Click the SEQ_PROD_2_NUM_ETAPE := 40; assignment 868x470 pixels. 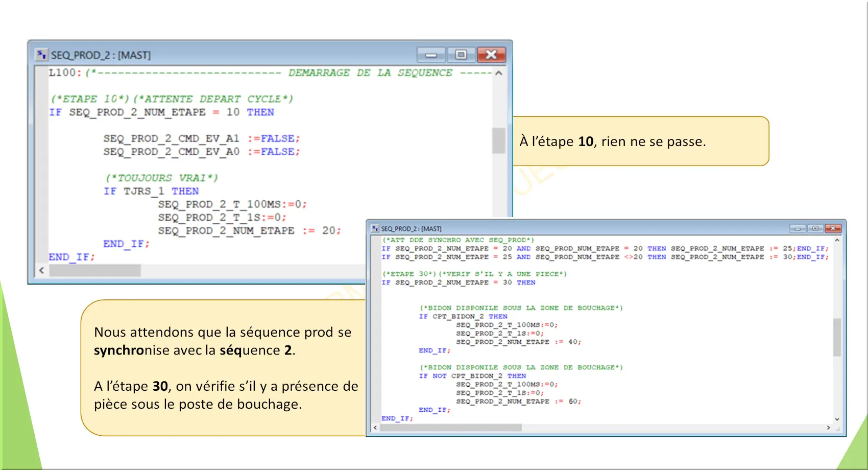[x=518, y=342]
